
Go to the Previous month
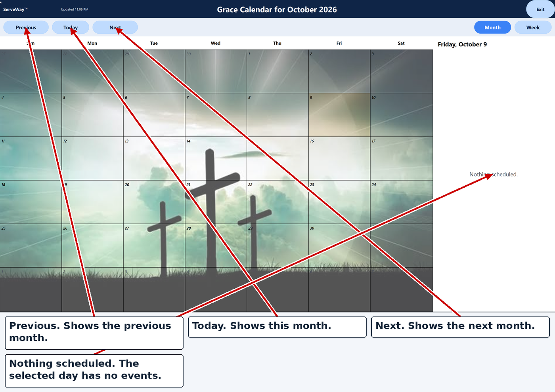pos(26,27)
